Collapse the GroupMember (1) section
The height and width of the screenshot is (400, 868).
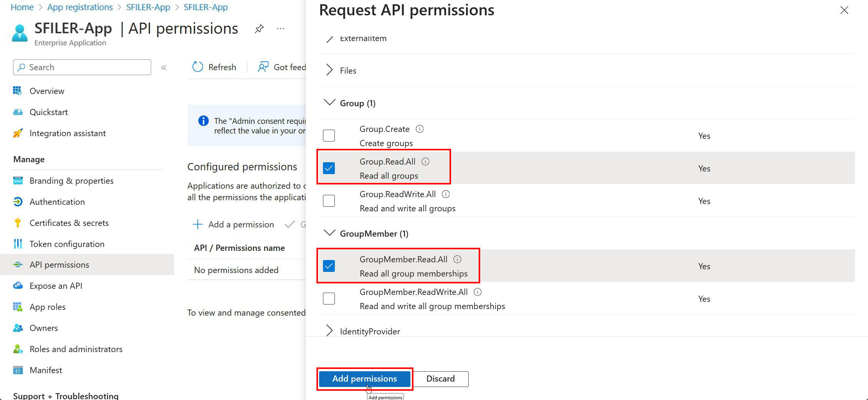pos(329,233)
